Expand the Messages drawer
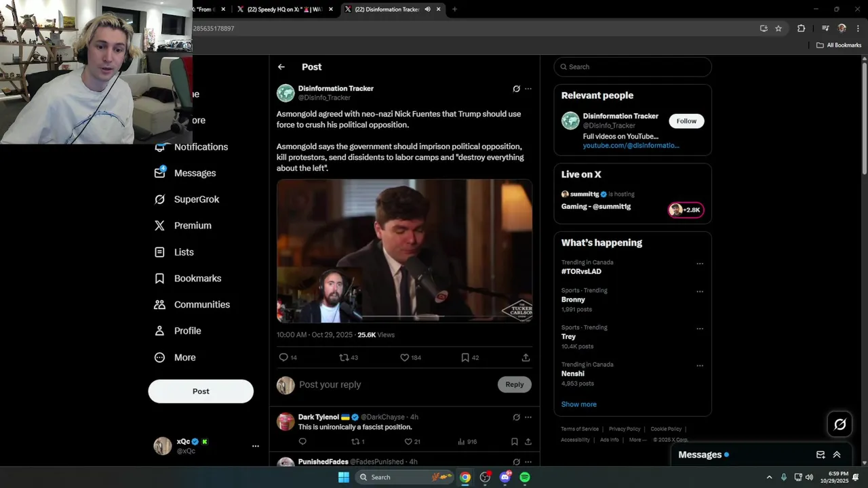Image resolution: width=868 pixels, height=488 pixels. pos(837,455)
